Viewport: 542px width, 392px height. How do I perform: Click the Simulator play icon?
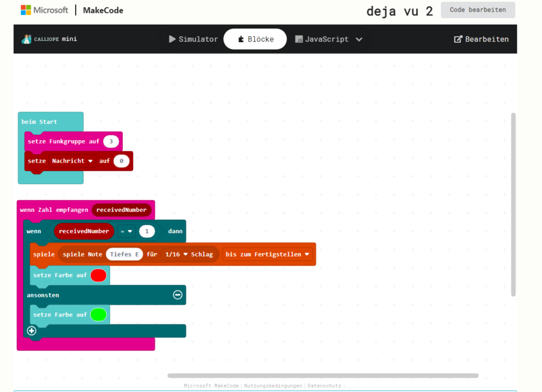172,39
